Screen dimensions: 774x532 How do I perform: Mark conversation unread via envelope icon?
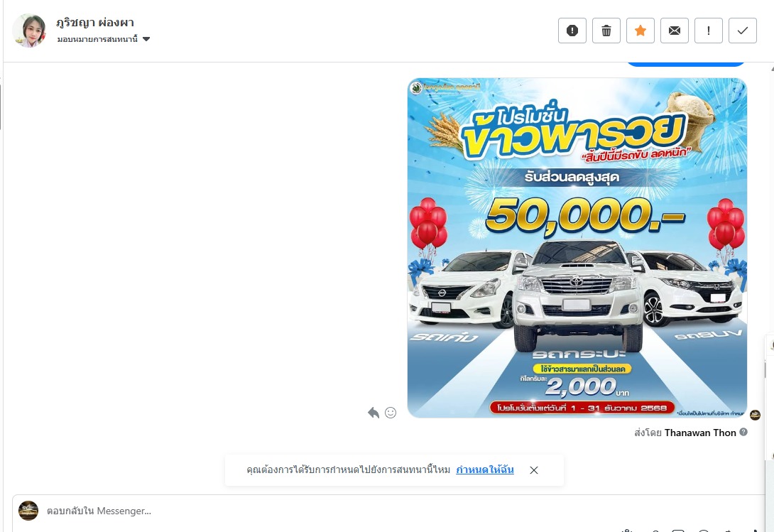click(x=675, y=31)
